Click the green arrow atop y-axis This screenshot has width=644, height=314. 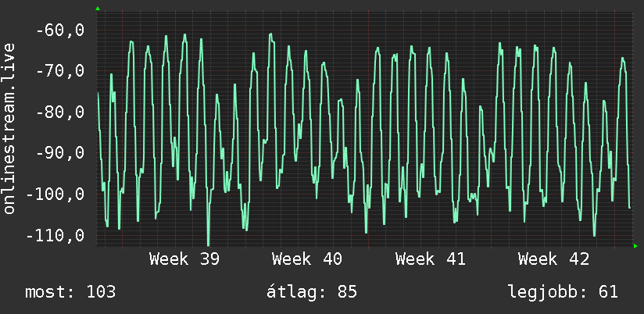pyautogui.click(x=98, y=9)
